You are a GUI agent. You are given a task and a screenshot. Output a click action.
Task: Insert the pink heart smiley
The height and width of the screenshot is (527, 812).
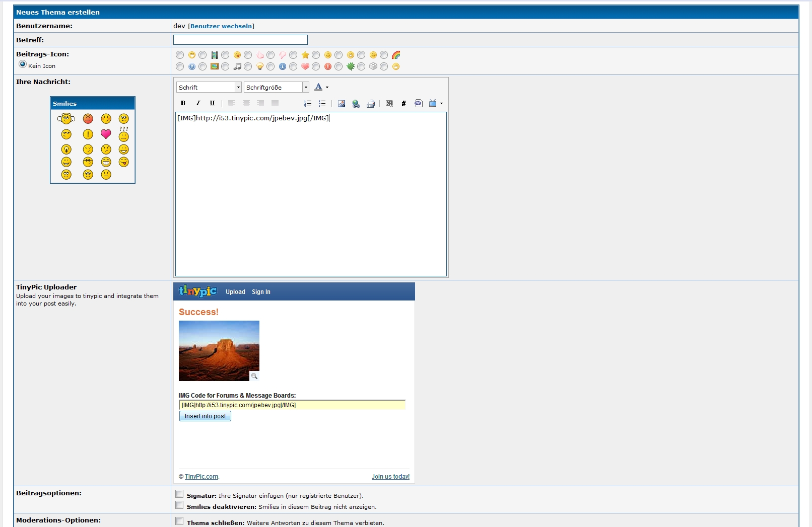[106, 134]
